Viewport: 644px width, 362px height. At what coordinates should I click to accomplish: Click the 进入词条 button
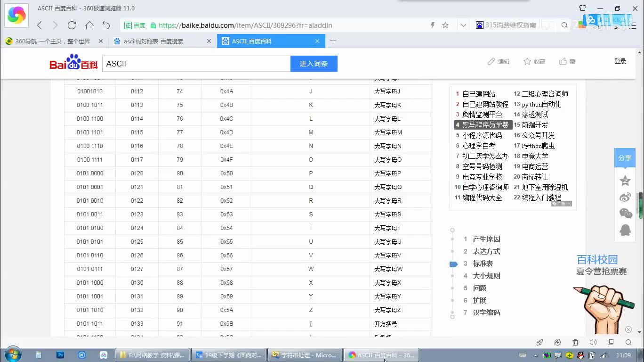pyautogui.click(x=314, y=64)
